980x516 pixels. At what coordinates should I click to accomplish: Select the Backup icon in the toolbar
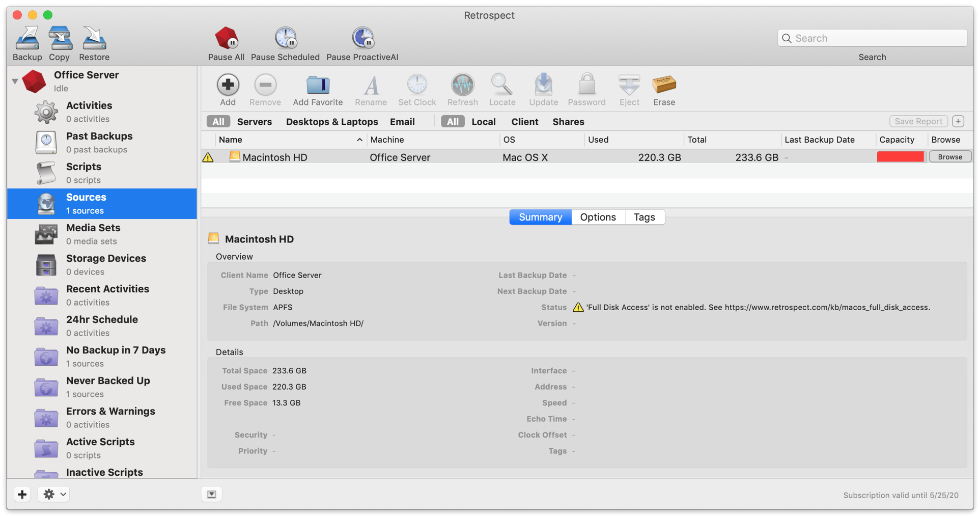coord(27,43)
